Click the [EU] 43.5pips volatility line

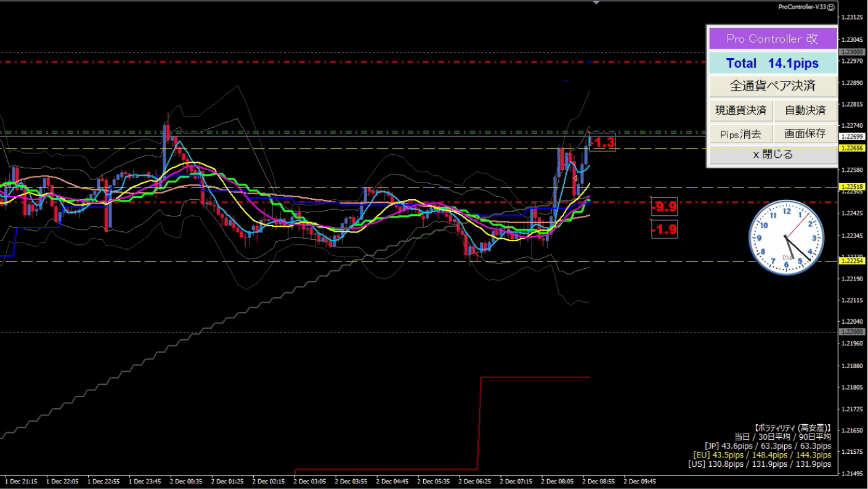pos(762,455)
